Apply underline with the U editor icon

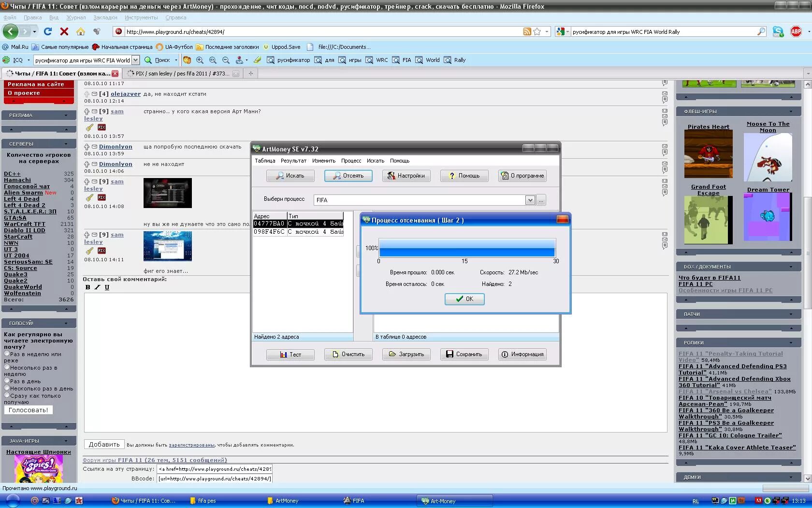(x=107, y=287)
